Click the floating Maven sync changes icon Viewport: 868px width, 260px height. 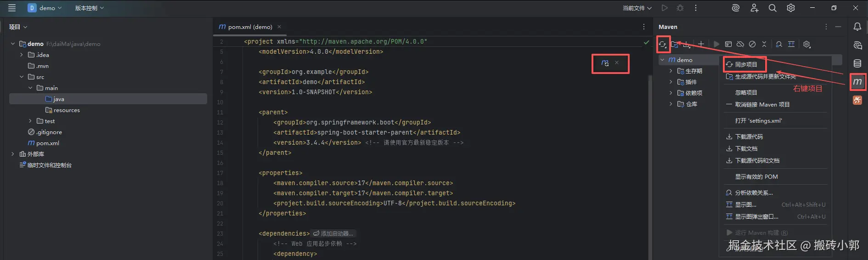pyautogui.click(x=605, y=63)
